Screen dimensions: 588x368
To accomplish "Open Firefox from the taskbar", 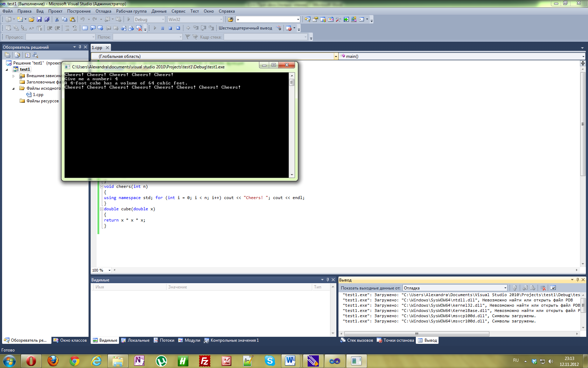I will click(x=53, y=361).
